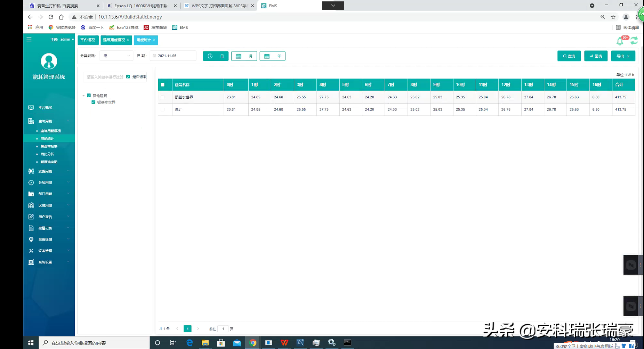Click the 建筑名称 column header
Viewport: 644px width, 349px height.
[x=198, y=85]
